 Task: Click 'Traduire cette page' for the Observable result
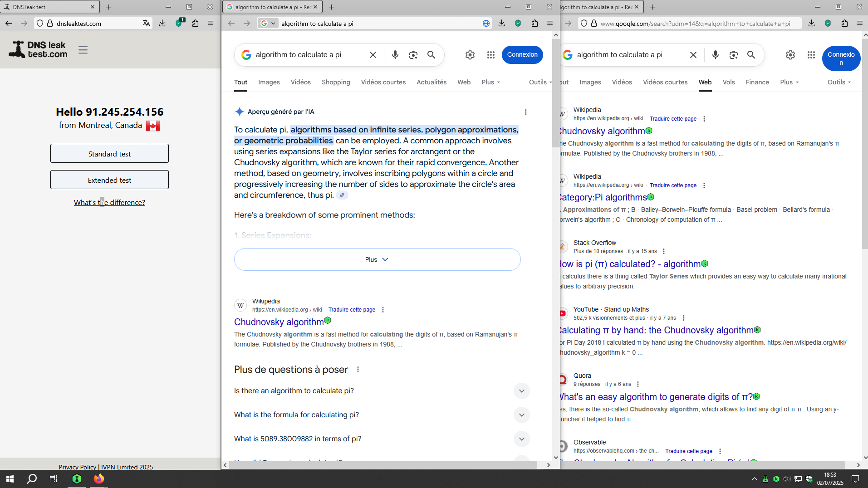(x=689, y=451)
